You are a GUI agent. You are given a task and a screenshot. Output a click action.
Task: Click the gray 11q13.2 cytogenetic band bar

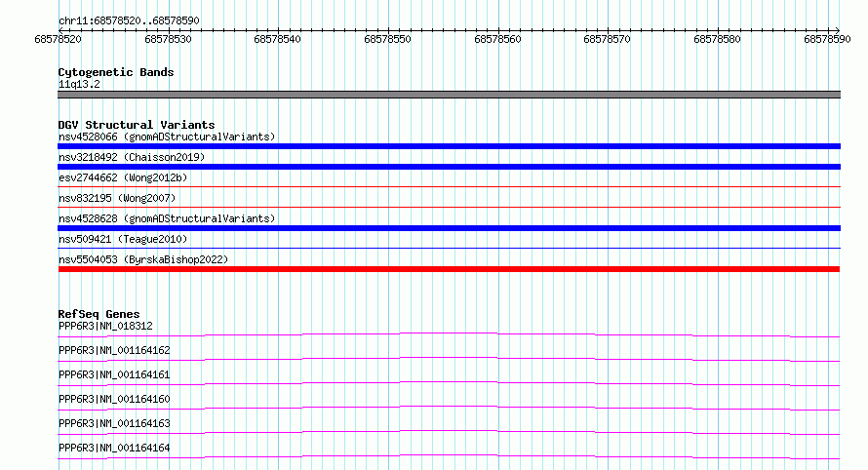coord(449,95)
